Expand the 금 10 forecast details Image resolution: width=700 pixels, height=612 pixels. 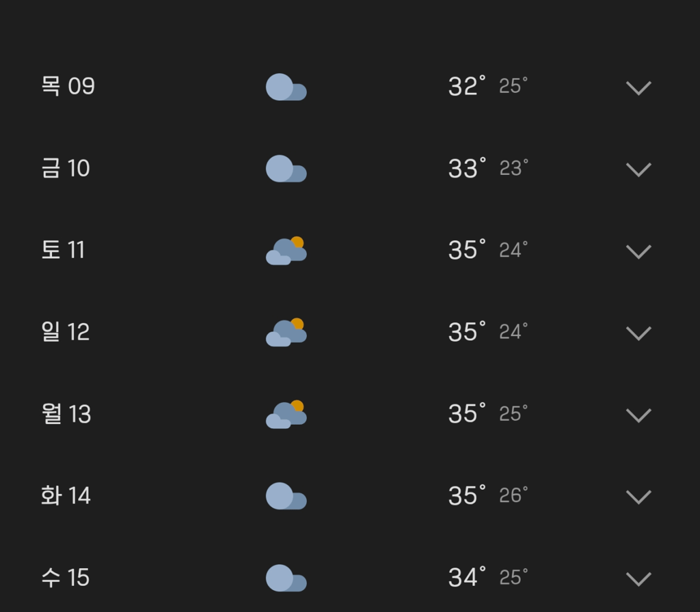639,169
